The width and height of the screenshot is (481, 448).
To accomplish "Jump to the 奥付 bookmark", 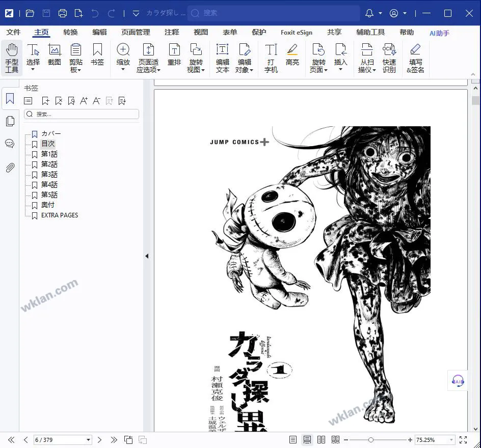I will point(48,205).
